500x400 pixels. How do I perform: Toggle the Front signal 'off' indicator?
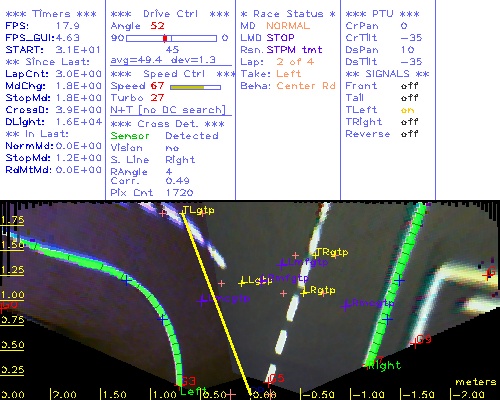409,86
